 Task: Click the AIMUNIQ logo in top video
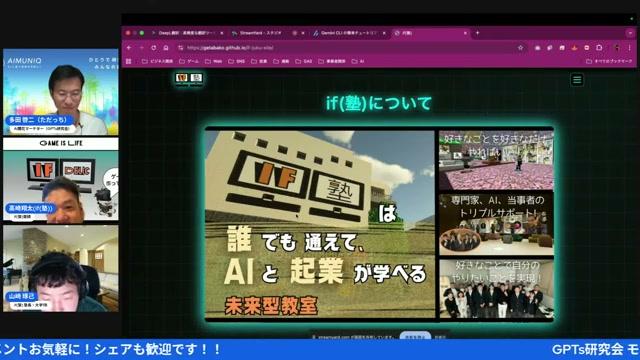tap(24, 61)
